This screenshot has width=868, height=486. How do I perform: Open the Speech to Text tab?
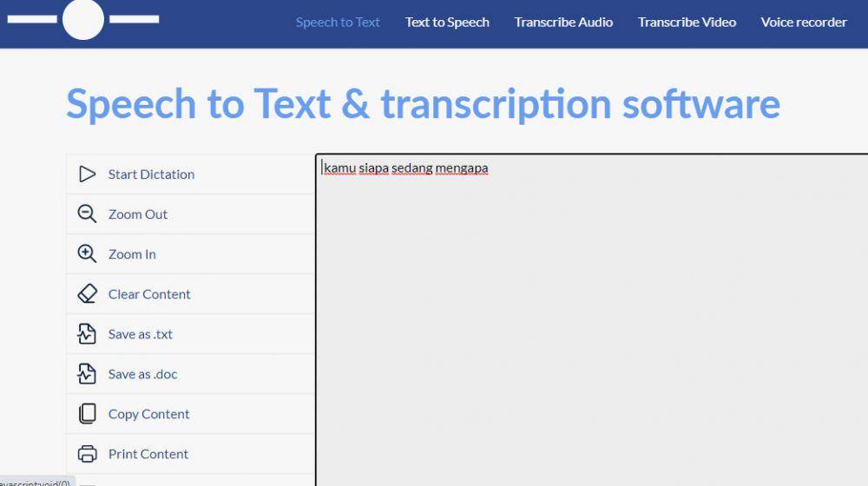pyautogui.click(x=338, y=23)
